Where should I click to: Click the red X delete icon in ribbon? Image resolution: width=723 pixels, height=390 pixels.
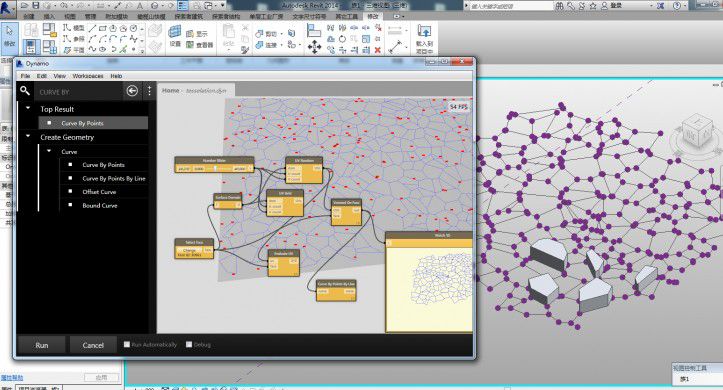(378, 50)
